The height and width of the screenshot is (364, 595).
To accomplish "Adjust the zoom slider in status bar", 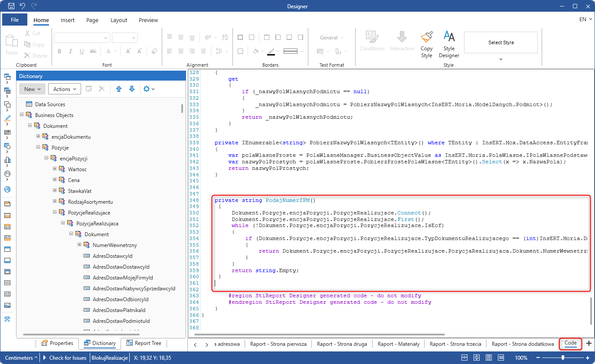I will click(563, 358).
